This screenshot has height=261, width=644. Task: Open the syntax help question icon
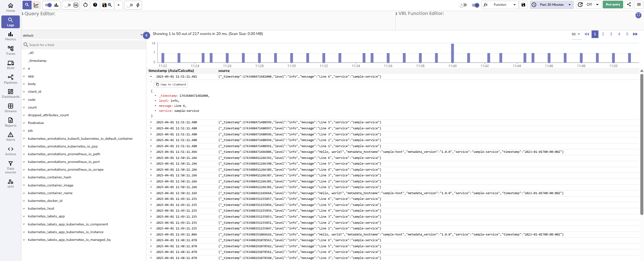point(95,5)
